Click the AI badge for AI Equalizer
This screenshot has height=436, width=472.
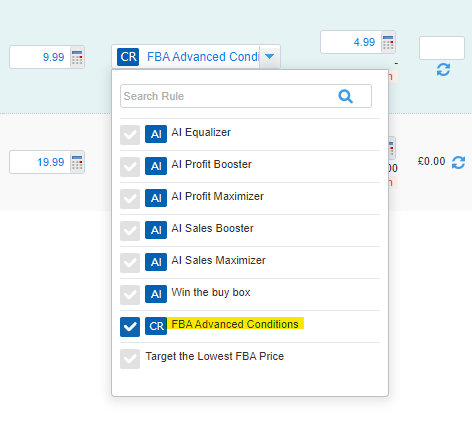pyautogui.click(x=156, y=134)
